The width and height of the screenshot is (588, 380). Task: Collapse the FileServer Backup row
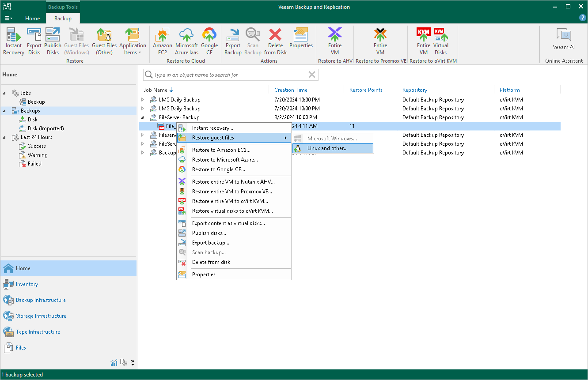coord(143,117)
